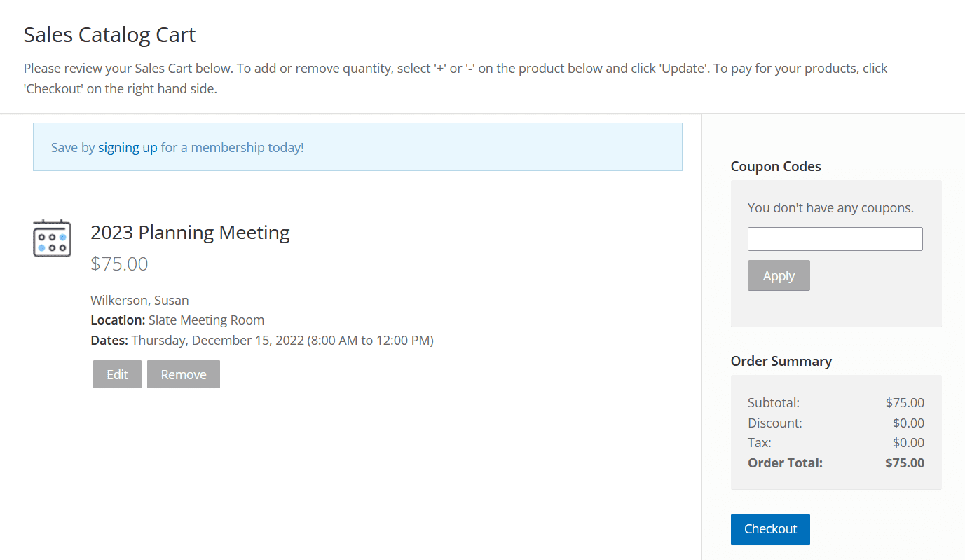
Task: Click the $75.00 product price
Action: click(118, 264)
